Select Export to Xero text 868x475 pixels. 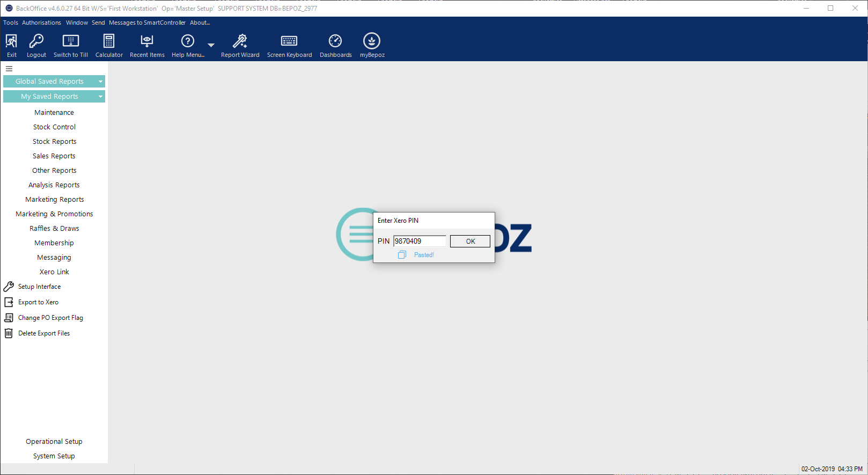point(38,302)
